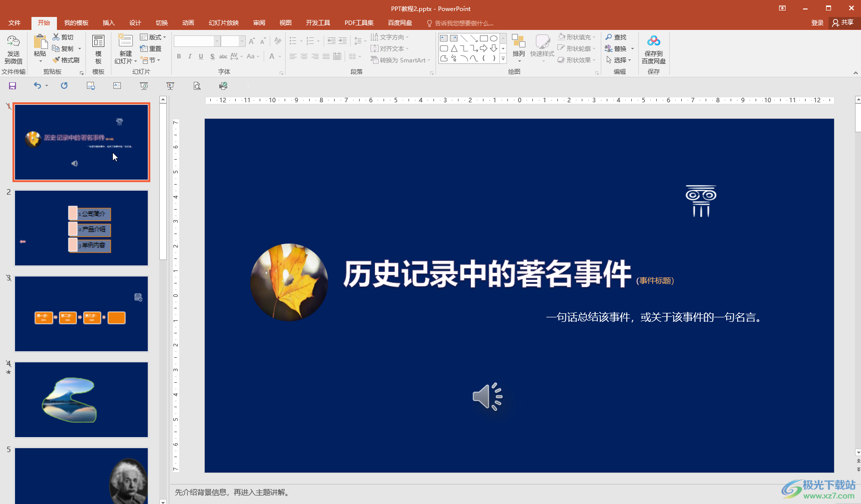Click the Send to WeChat icon

tap(13, 49)
